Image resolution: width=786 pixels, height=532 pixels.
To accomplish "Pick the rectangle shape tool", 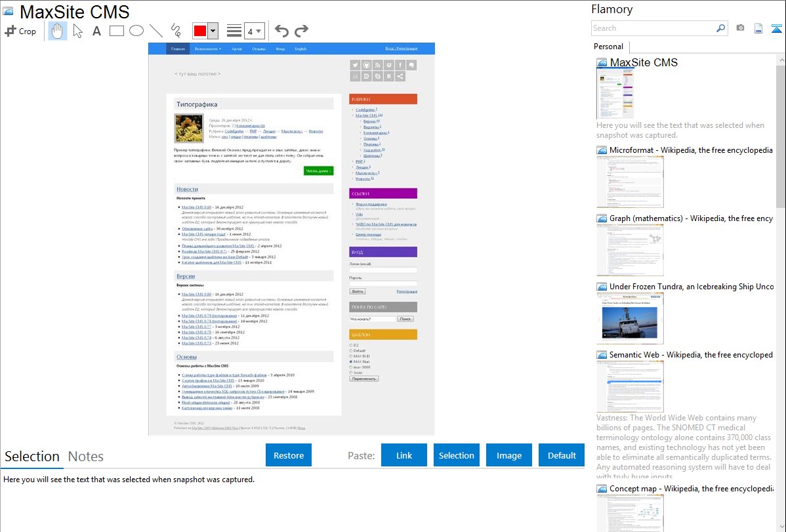I will pos(117,31).
